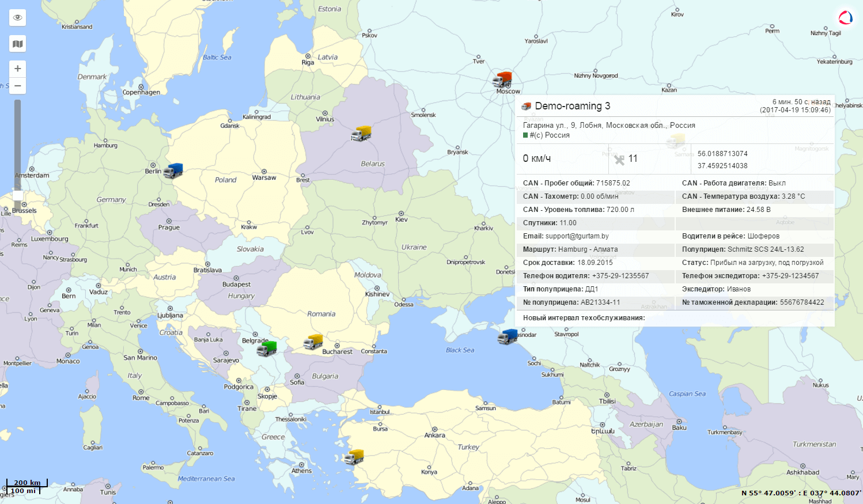
Task: Toggle the eye visibility button
Action: pos(18,17)
